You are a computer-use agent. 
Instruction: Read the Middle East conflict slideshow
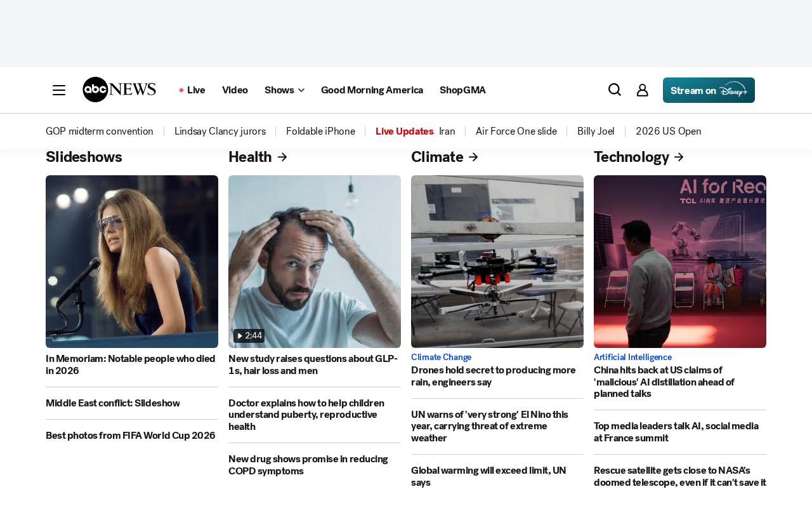(113, 403)
